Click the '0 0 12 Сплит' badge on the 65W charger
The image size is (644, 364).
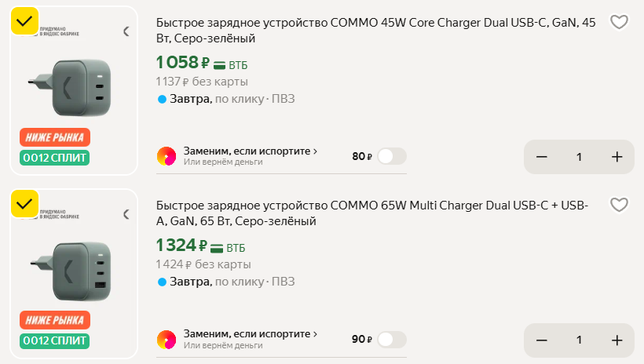55,341
